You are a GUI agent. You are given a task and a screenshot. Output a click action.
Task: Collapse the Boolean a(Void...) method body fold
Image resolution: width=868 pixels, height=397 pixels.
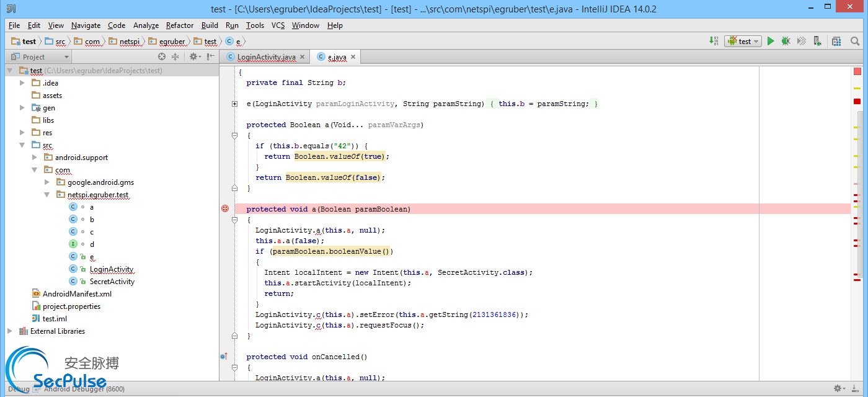point(234,135)
